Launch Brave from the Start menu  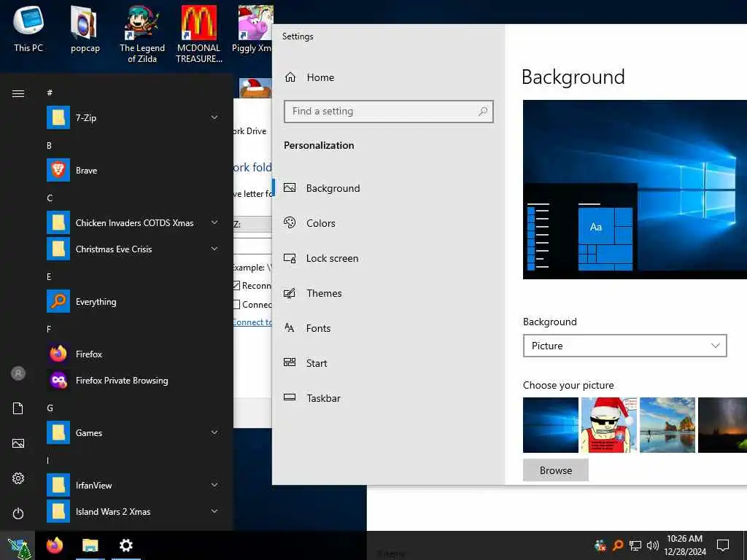[x=133, y=170]
